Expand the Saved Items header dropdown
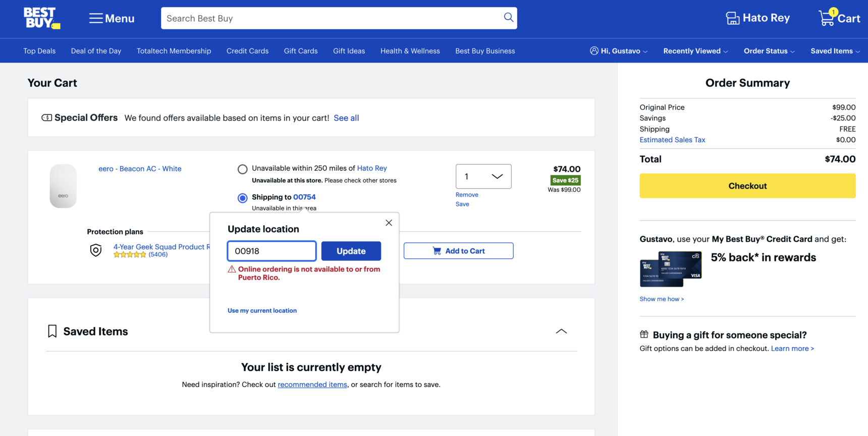This screenshot has height=436, width=868. pos(835,50)
